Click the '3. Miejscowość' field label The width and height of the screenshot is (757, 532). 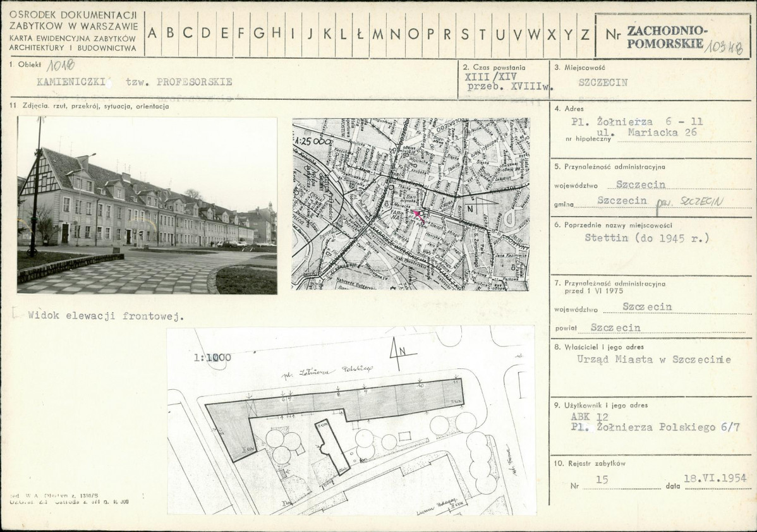point(580,68)
